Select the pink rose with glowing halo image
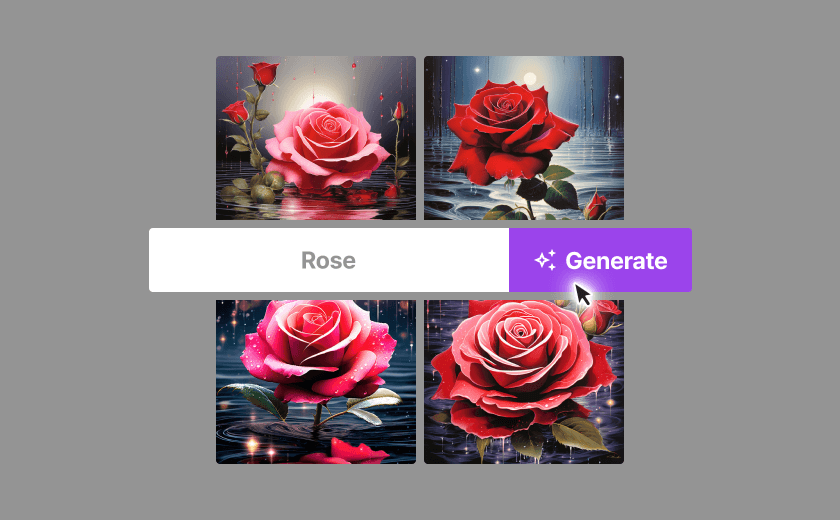840x520 pixels. [x=316, y=138]
